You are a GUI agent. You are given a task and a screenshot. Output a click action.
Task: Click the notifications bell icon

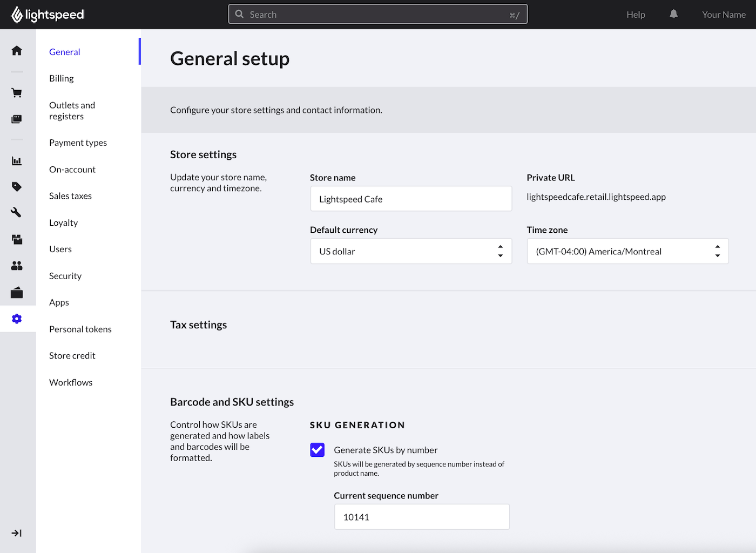[x=673, y=14]
